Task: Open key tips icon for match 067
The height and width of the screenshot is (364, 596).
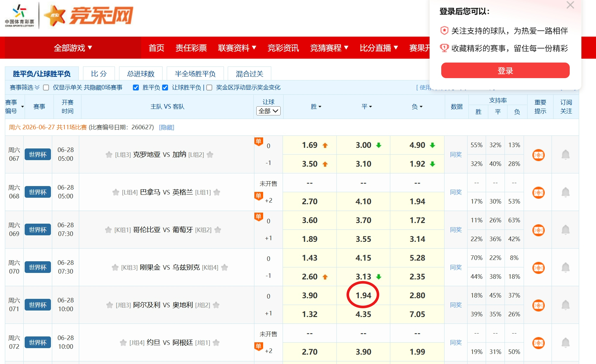Action: [539, 155]
